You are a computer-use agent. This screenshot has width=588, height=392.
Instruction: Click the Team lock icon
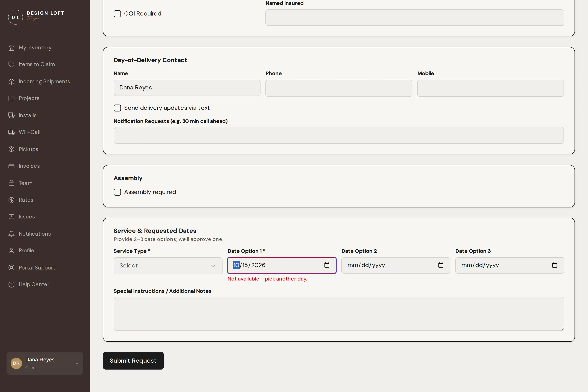pyautogui.click(x=11, y=183)
